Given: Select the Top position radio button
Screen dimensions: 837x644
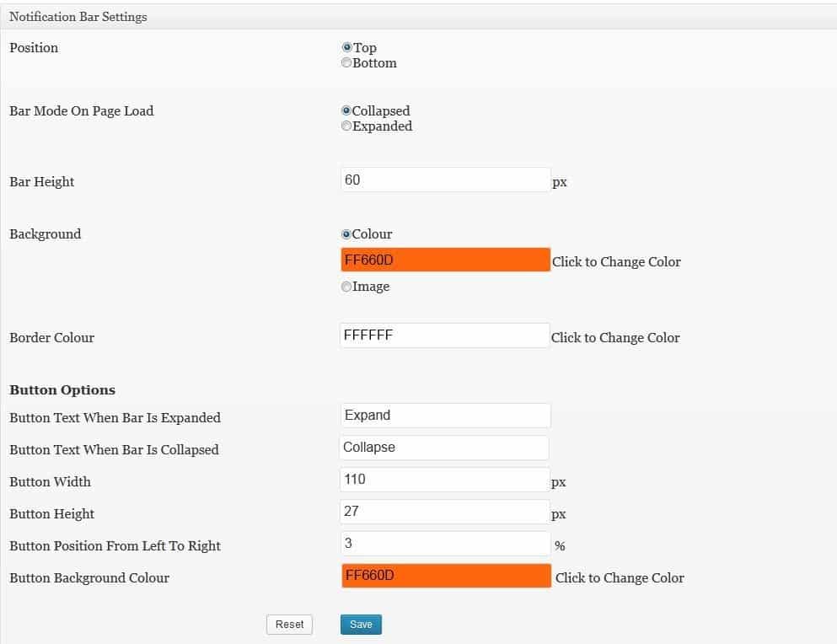Looking at the screenshot, I should 346,47.
